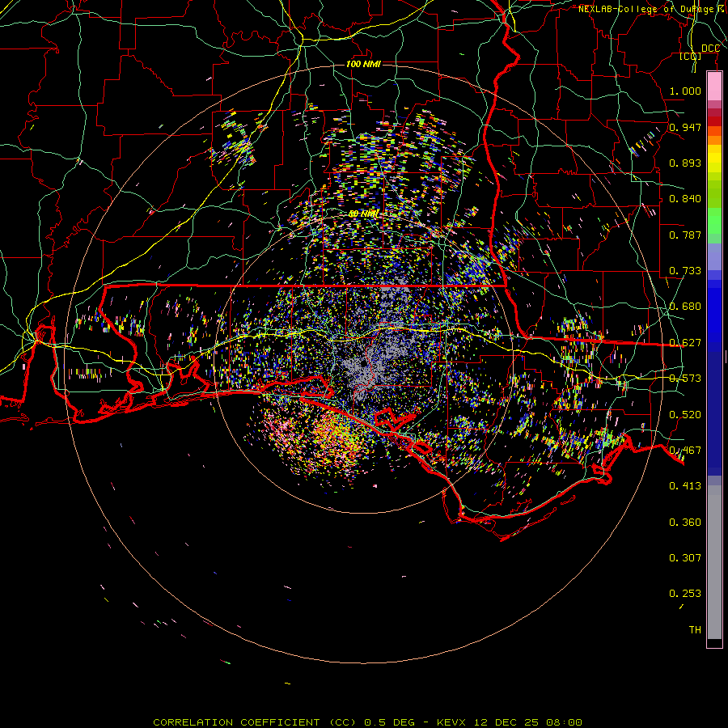Screen dimensions: 728x728
Task: Click the black radar site dot at map center
Action: [x=363, y=363]
